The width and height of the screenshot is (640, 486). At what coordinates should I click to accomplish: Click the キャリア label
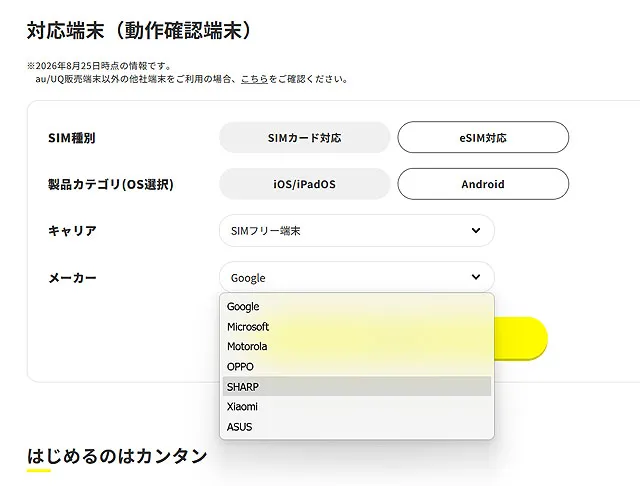click(72, 231)
